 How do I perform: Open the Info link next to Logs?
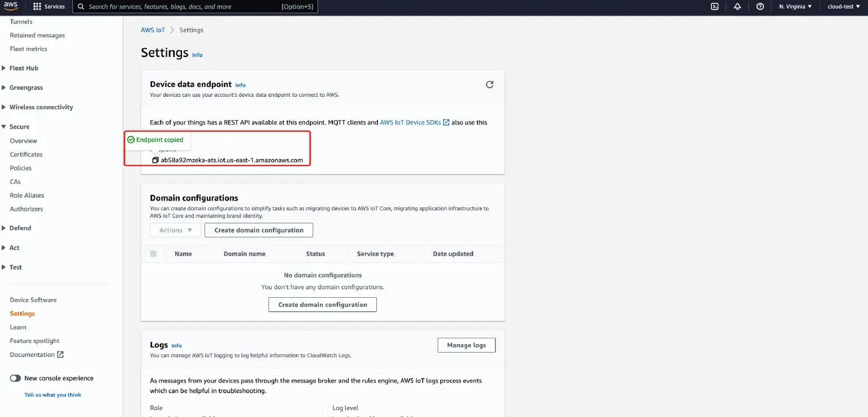pos(176,345)
